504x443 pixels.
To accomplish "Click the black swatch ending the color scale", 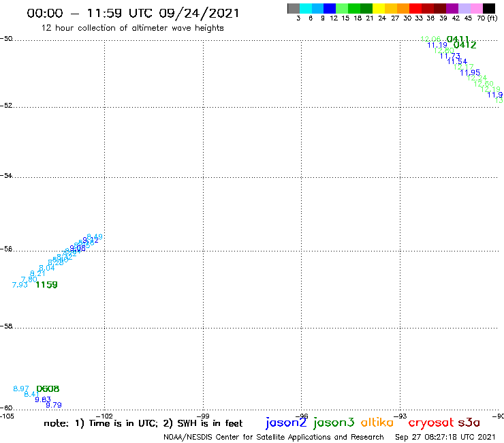I will (x=489, y=8).
